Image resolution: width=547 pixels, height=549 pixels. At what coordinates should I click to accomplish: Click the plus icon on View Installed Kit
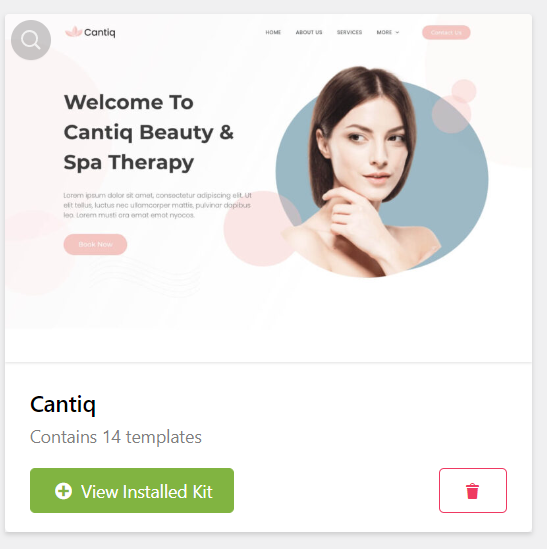pos(63,491)
